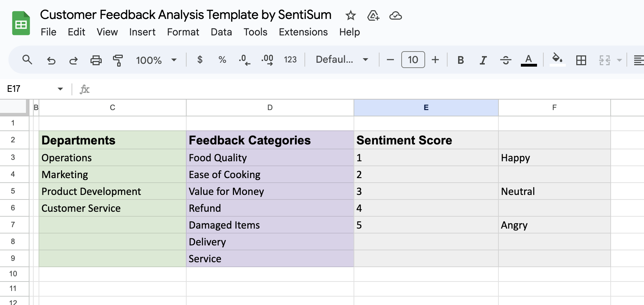Open the borders tool
Viewport: 644px width, 305px height.
(581, 60)
